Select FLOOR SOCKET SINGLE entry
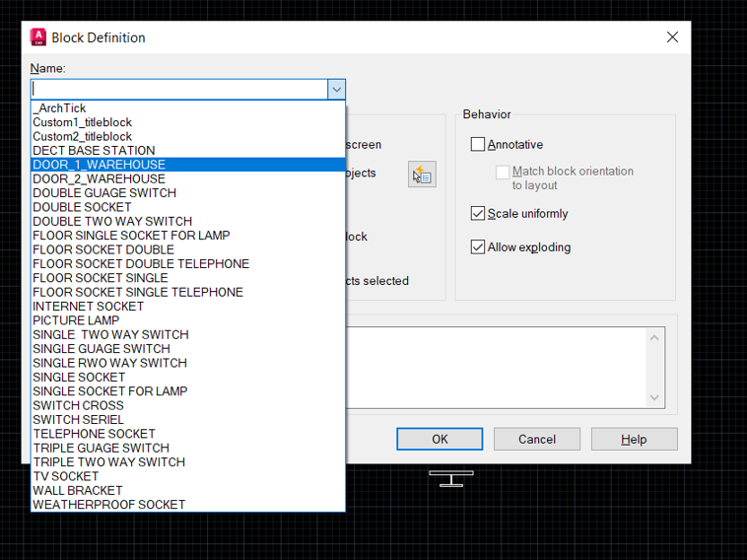The image size is (747, 560). (188, 278)
